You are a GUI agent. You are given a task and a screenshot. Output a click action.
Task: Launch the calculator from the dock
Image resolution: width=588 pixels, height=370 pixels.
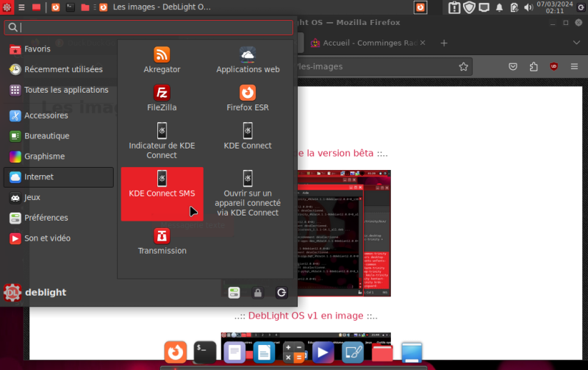pos(294,352)
